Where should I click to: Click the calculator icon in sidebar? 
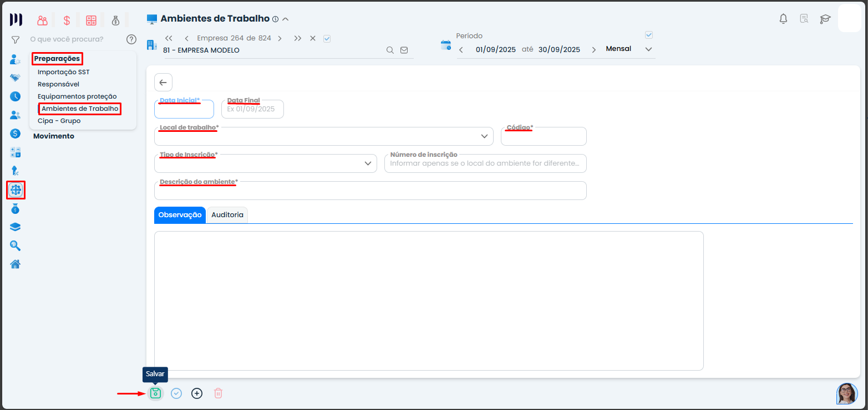(x=15, y=152)
